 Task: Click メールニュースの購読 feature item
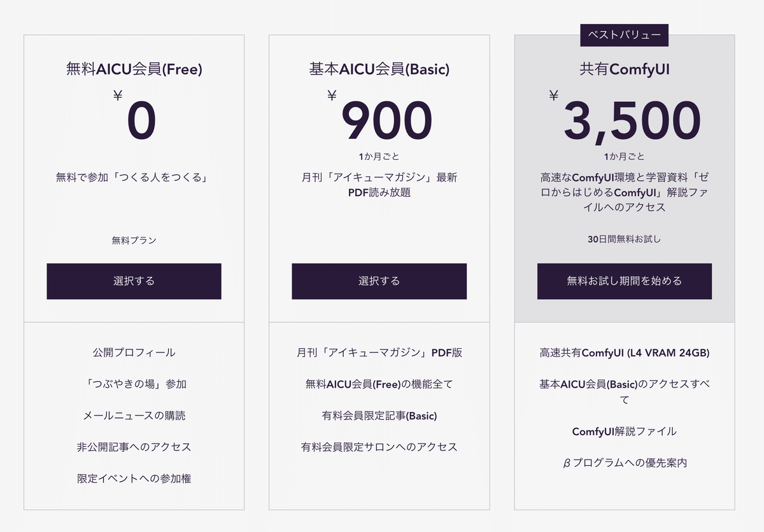pos(134,416)
